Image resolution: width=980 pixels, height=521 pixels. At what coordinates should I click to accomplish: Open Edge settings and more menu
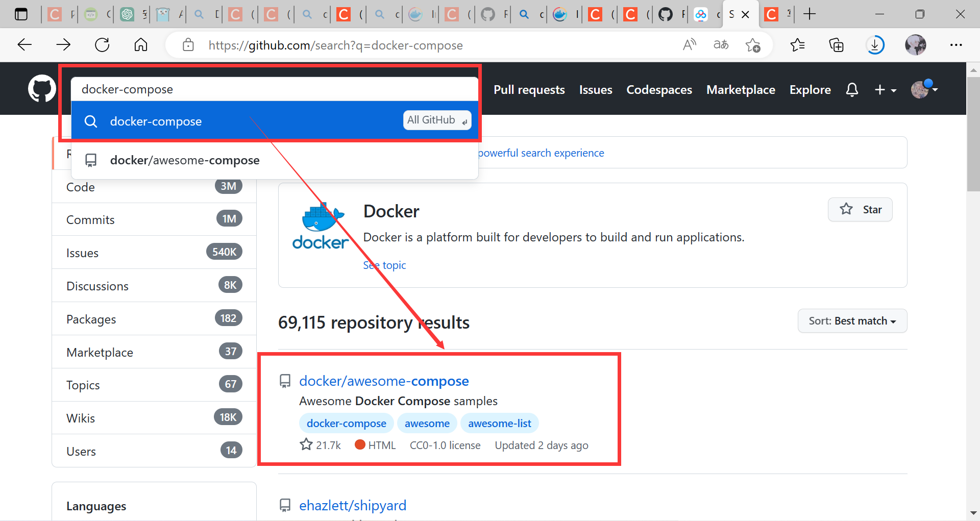pyautogui.click(x=956, y=45)
